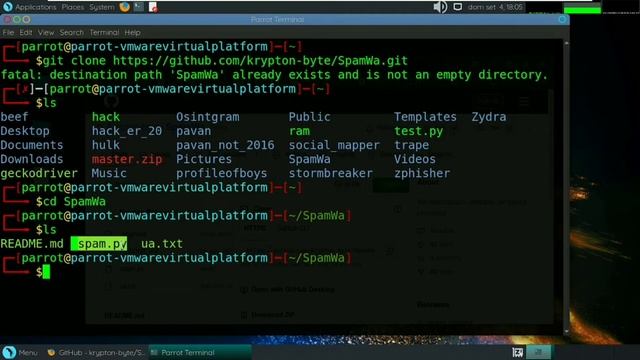Click the Parrot Terminal title bar
640x360 pixels.
pos(278,20)
